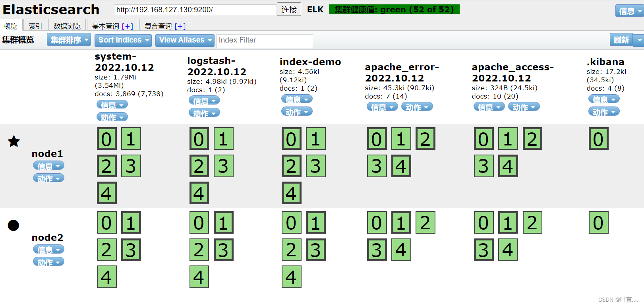644x306 pixels.
Task: Select shard 2 of apache_access-2022.10.12 on node2
Action: coord(532,223)
